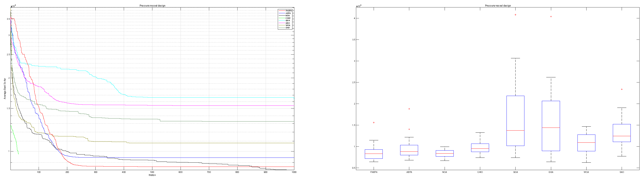Viewport: 644px width, 181px height.
Task: Select the SAO legend entry
Action: tap(288, 28)
